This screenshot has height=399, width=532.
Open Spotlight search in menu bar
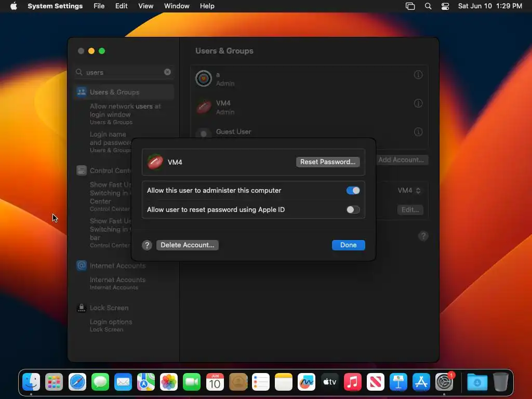click(x=428, y=6)
